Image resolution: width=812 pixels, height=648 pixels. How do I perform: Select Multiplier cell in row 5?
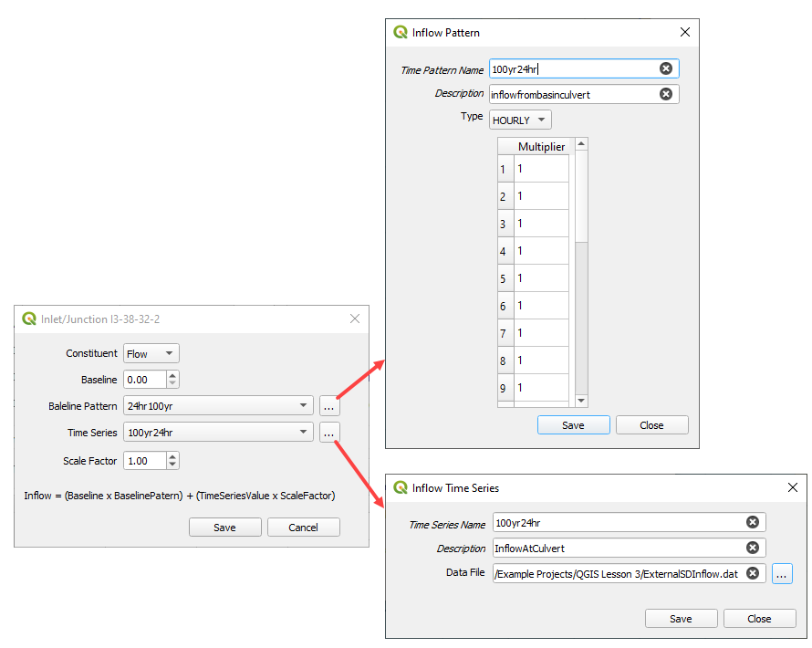click(541, 278)
